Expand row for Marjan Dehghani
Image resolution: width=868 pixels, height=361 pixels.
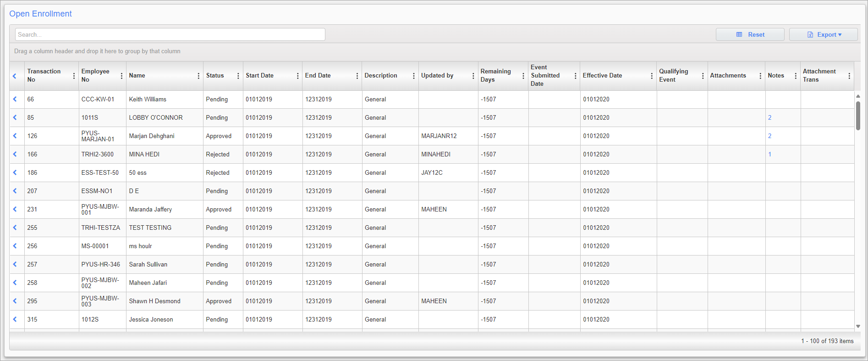tap(15, 136)
